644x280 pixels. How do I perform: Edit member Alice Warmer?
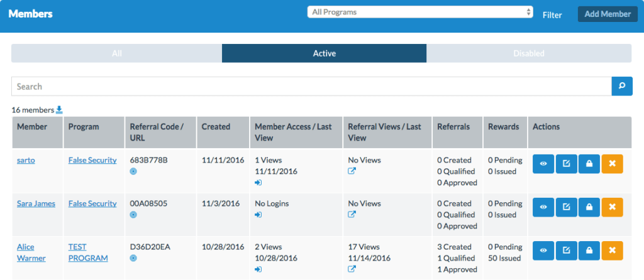(567, 250)
